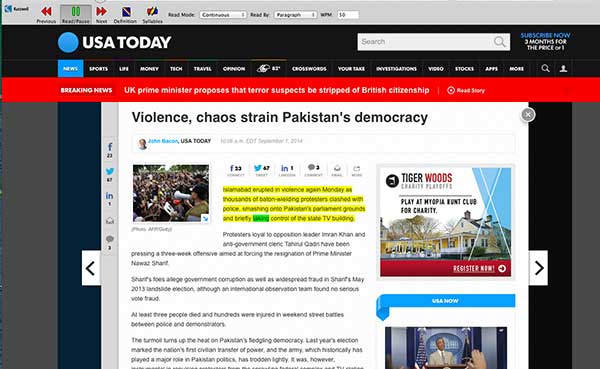This screenshot has width=600, height=369.
Task: Open the SPORTS navigation tab
Action: click(98, 69)
